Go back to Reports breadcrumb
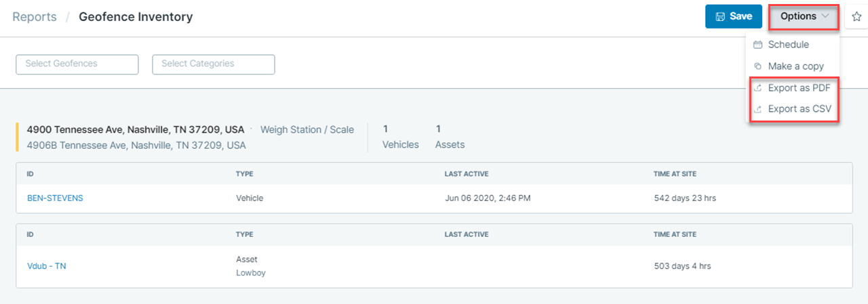Viewport: 868px width, 304px height. pos(35,17)
